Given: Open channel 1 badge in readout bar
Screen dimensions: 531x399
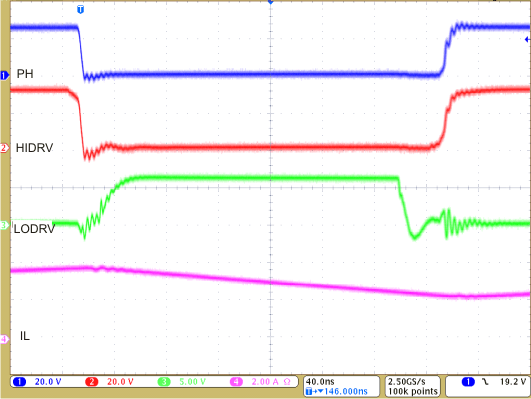Looking at the screenshot, I should 19,382.
